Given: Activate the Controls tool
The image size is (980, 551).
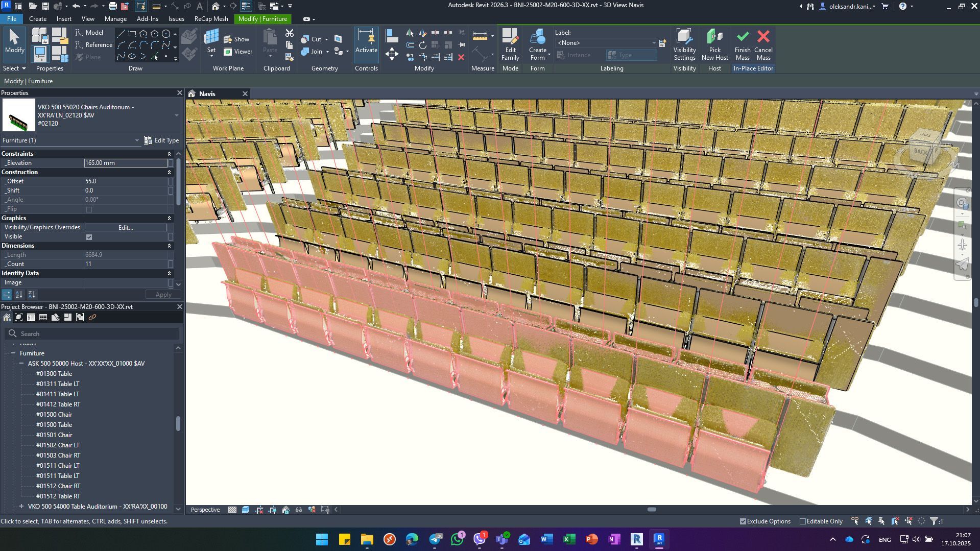Looking at the screenshot, I should coord(366,42).
